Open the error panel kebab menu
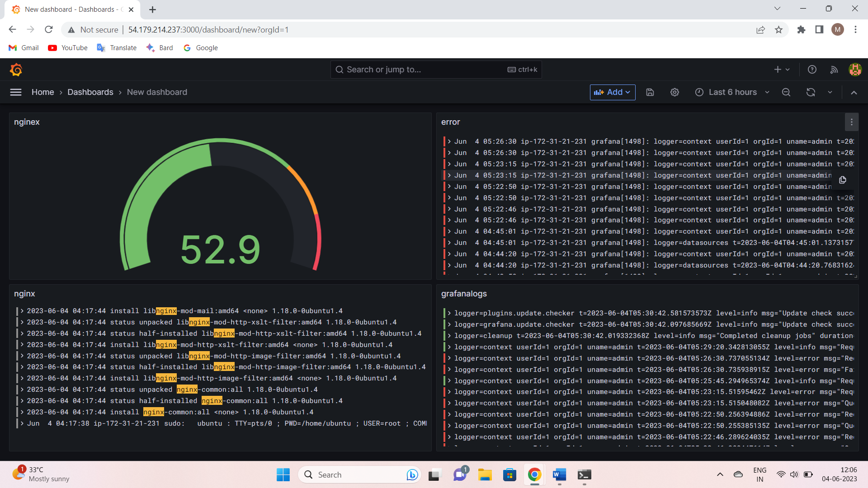The width and height of the screenshot is (868, 488). tap(851, 122)
